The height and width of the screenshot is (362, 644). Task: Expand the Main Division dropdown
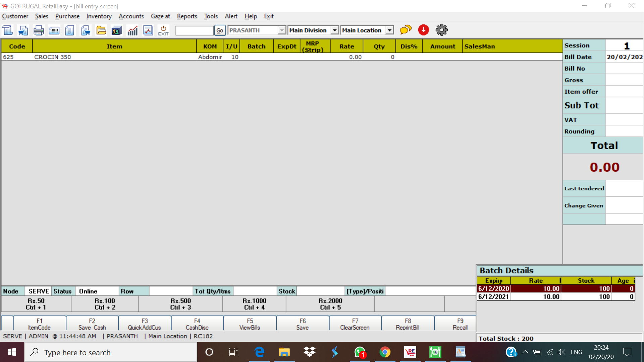334,31
